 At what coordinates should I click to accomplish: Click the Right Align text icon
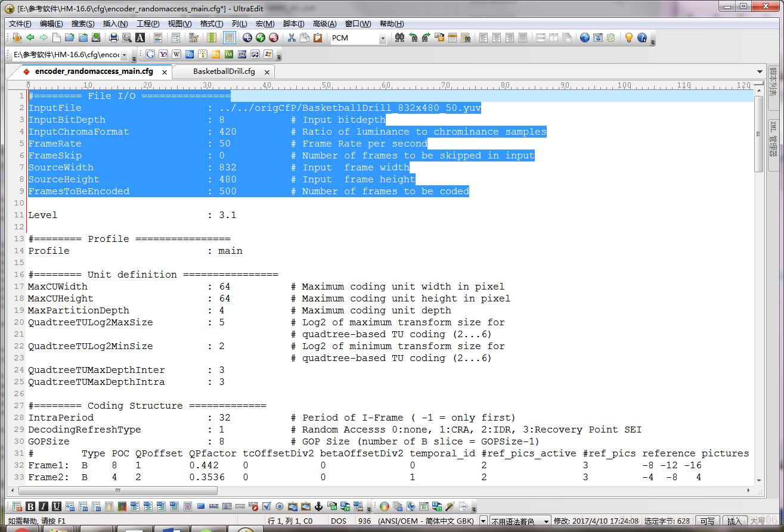point(510,38)
